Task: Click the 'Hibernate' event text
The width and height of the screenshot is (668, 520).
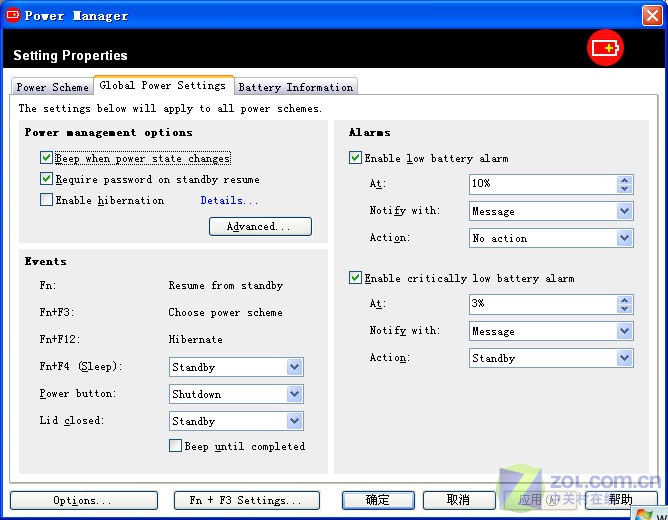Action: point(196,339)
